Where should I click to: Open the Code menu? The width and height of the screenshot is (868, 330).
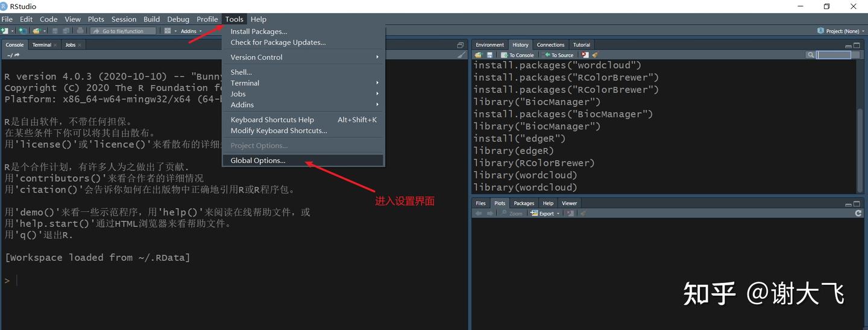(48, 19)
